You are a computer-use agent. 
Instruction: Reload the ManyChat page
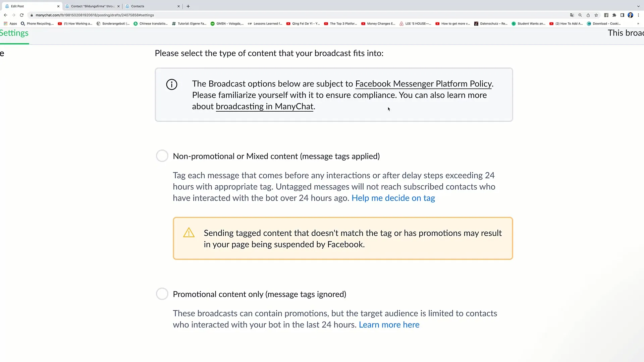pos(22,15)
